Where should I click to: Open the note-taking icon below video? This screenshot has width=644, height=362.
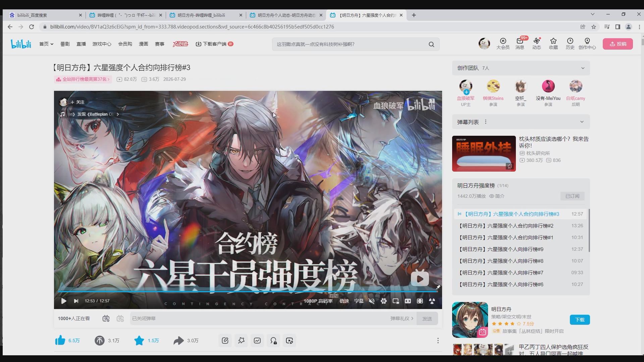(x=225, y=341)
